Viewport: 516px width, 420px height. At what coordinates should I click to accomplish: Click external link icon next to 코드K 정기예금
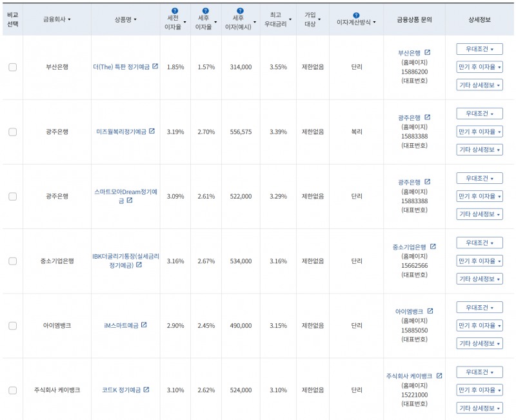pyautogui.click(x=146, y=390)
